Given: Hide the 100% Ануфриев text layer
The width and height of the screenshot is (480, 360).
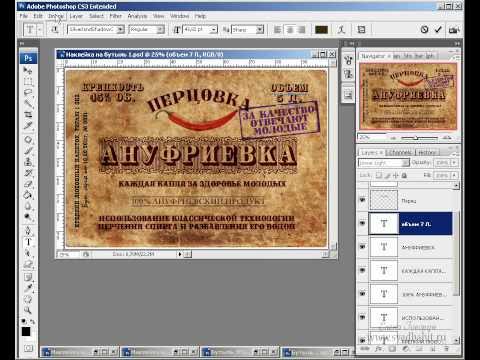Looking at the screenshot, I should click(362, 294).
